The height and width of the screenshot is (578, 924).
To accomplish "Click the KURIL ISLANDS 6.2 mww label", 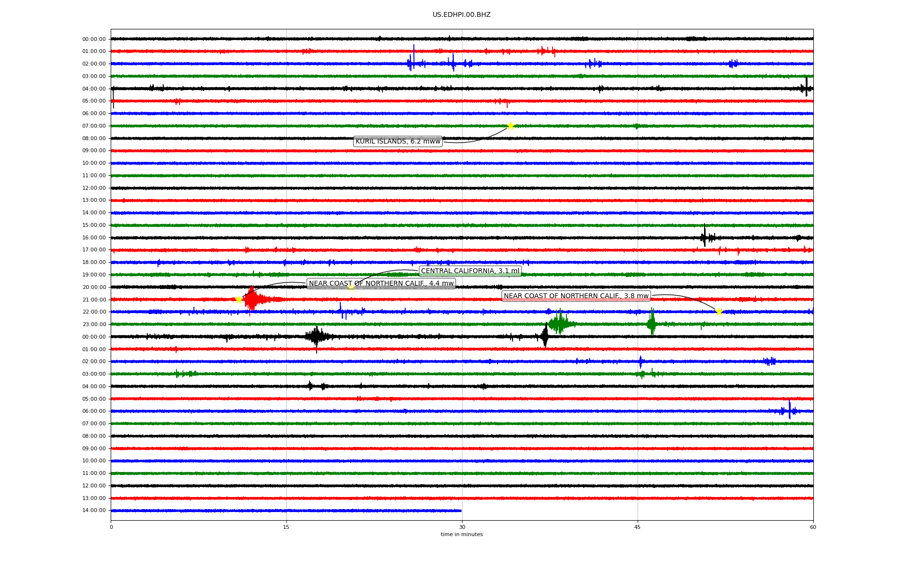I will coord(398,141).
